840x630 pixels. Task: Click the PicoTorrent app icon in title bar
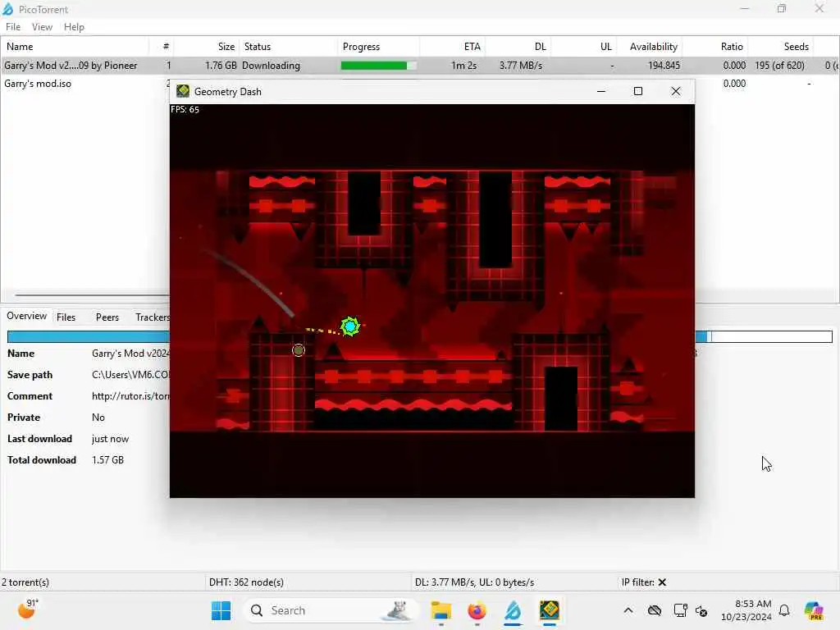[8, 9]
